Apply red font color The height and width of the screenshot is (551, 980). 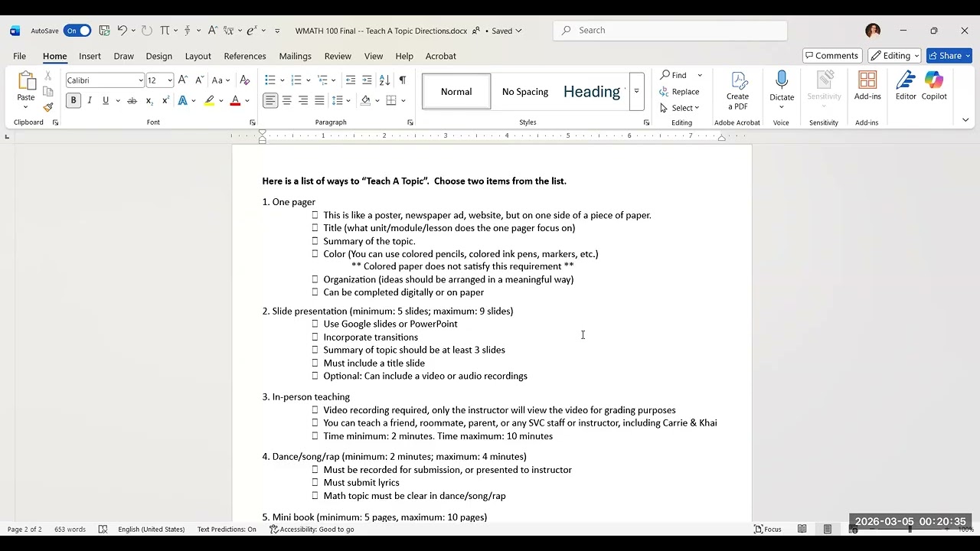pos(235,100)
